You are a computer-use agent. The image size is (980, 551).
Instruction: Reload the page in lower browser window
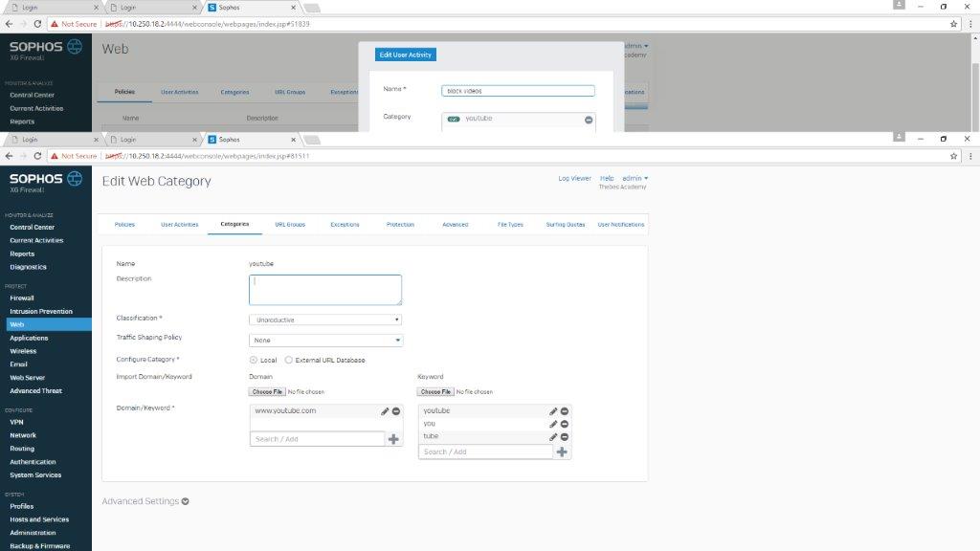pos(37,156)
